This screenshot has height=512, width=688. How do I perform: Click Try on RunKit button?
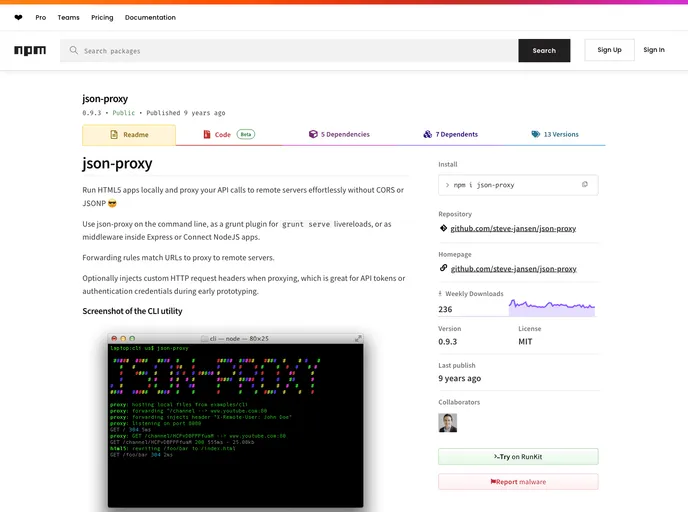[x=518, y=456]
